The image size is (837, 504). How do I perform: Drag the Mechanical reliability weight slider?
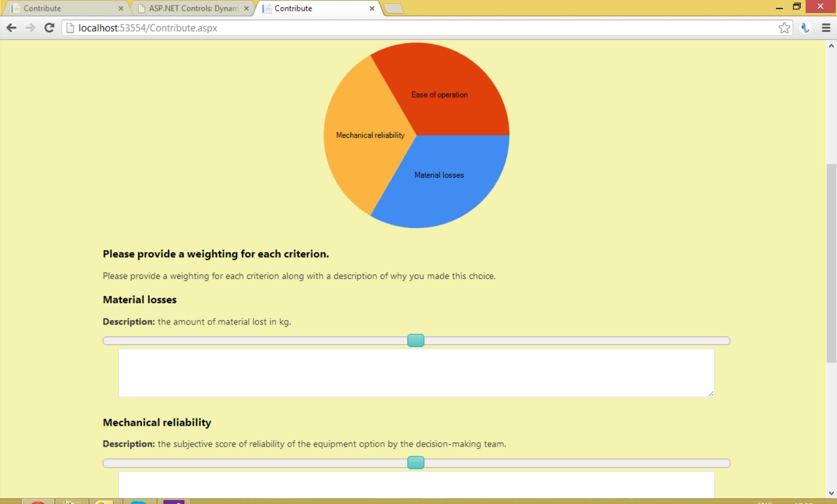coord(416,463)
